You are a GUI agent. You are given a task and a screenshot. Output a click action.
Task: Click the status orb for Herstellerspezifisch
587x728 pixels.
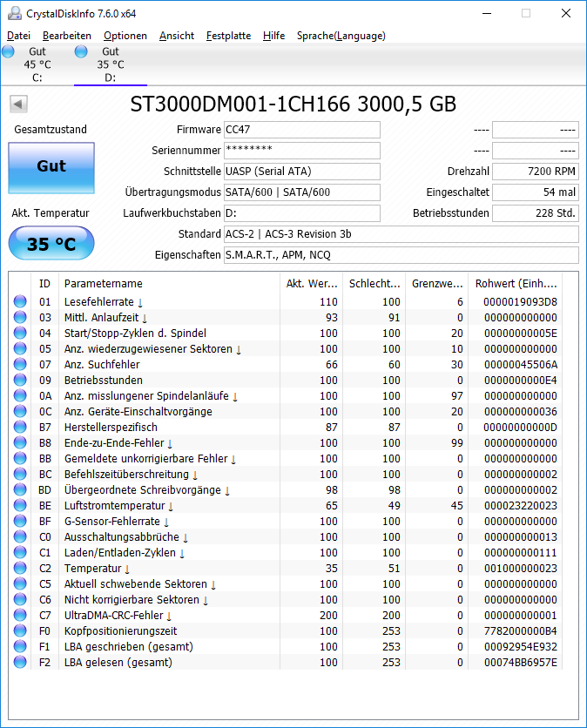coord(20,427)
